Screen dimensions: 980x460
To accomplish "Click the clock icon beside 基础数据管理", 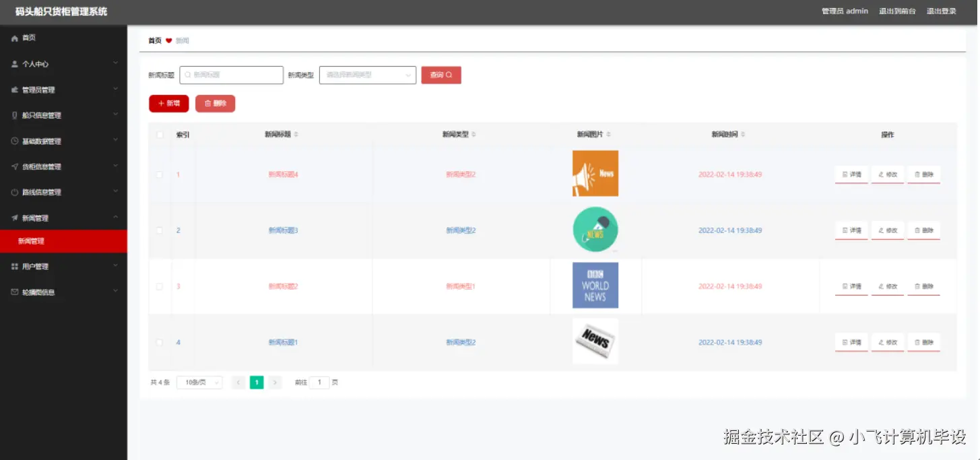I will 15,141.
